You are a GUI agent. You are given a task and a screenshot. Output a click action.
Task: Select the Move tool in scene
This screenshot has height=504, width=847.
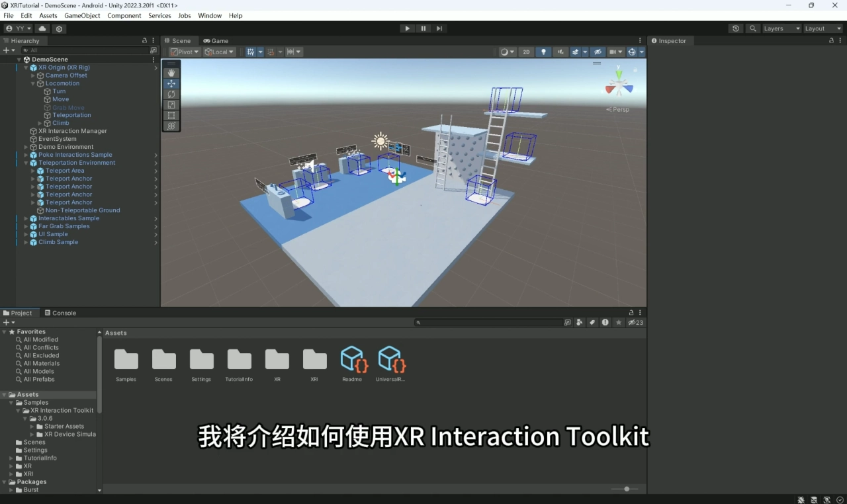click(171, 83)
